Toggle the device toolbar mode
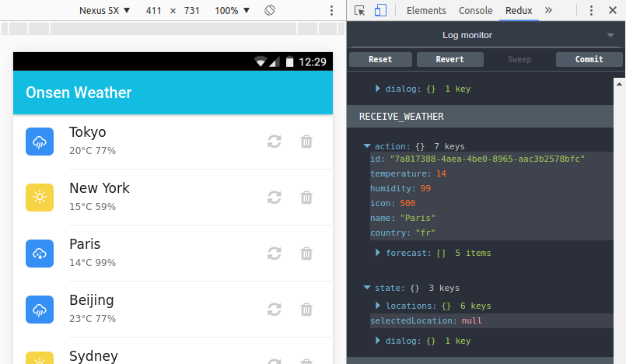 [380, 10]
